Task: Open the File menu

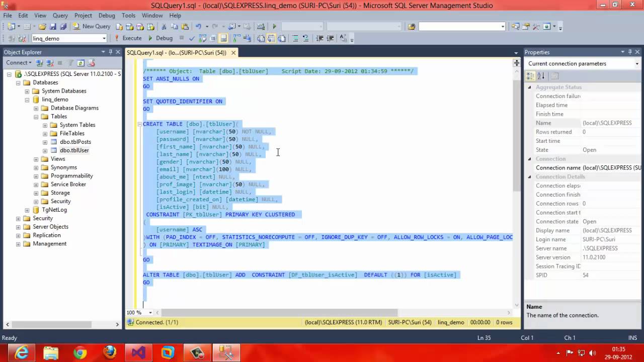Action: (8, 16)
